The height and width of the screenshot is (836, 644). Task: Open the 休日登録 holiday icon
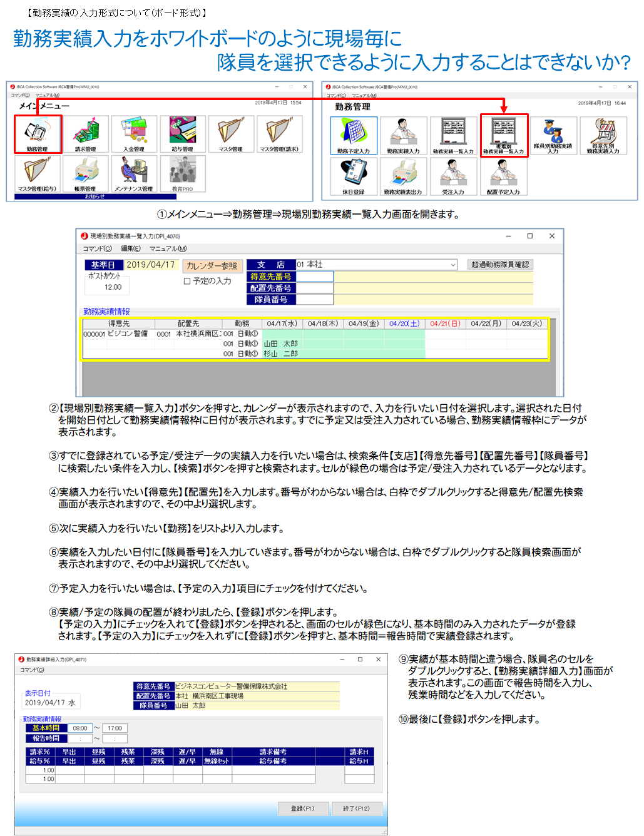(354, 176)
